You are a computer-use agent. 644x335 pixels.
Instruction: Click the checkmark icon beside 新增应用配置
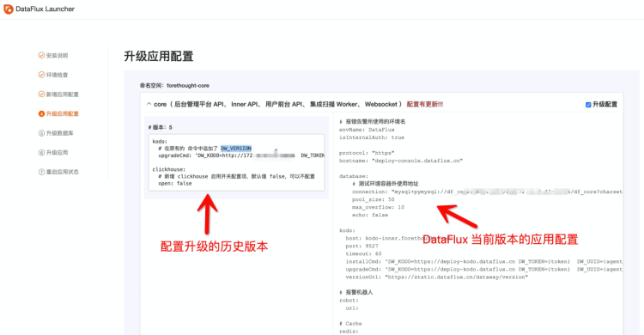tap(41, 94)
